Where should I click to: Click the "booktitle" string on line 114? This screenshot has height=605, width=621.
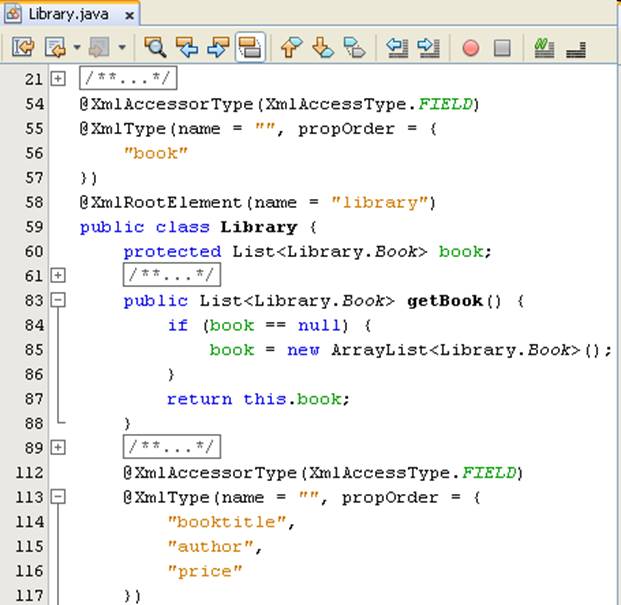(227, 522)
